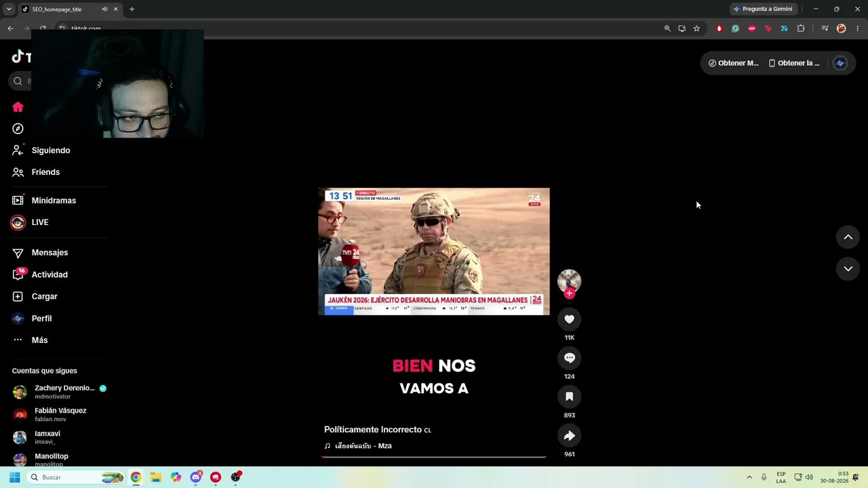The height and width of the screenshot is (488, 868).
Task: Open the LIVE section
Action: [31, 222]
